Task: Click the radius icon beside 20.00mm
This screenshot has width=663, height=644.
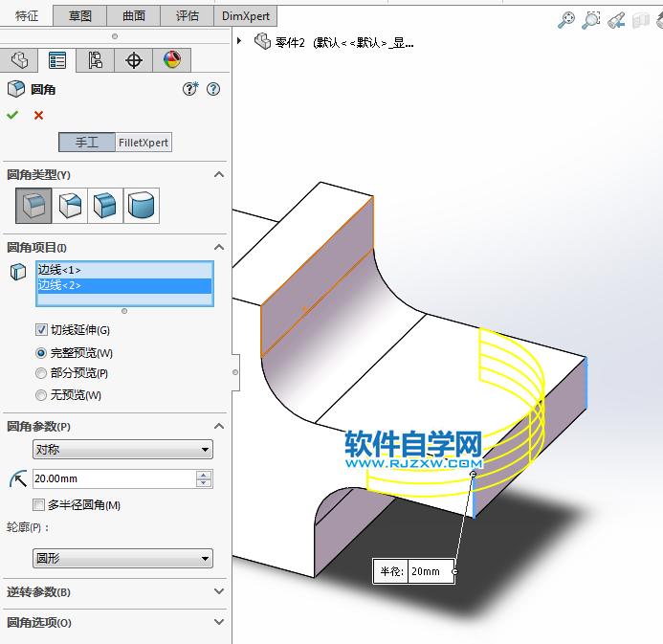Action: coord(18,478)
